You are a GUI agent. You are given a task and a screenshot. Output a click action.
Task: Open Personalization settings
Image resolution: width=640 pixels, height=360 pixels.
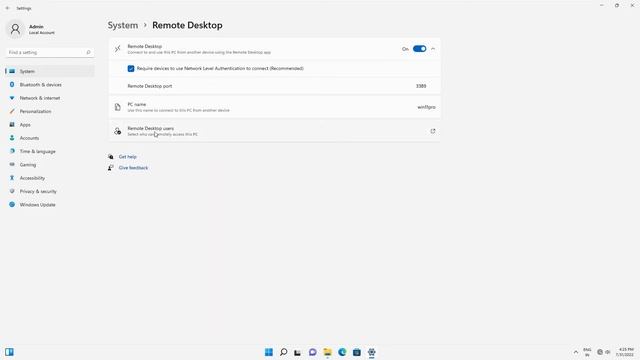coord(49,111)
